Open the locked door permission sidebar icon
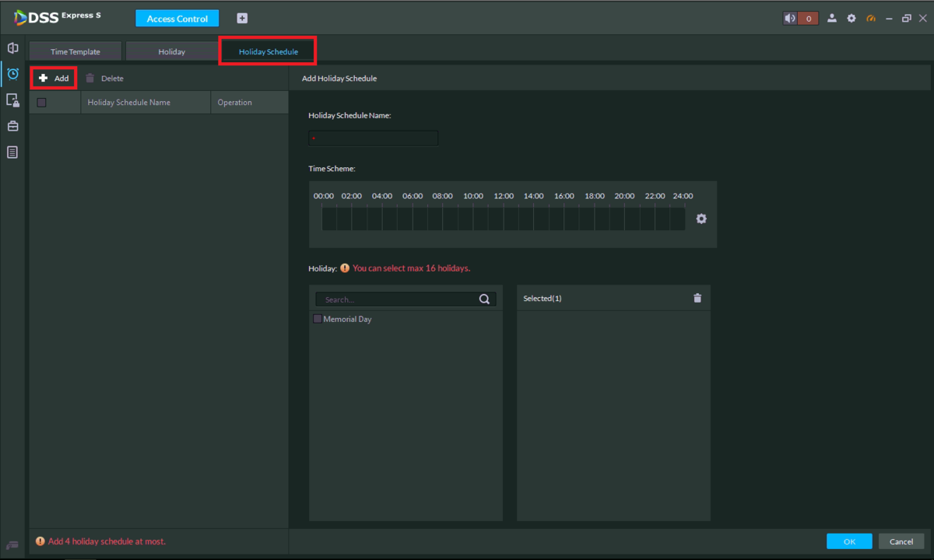934x560 pixels. coord(12,100)
